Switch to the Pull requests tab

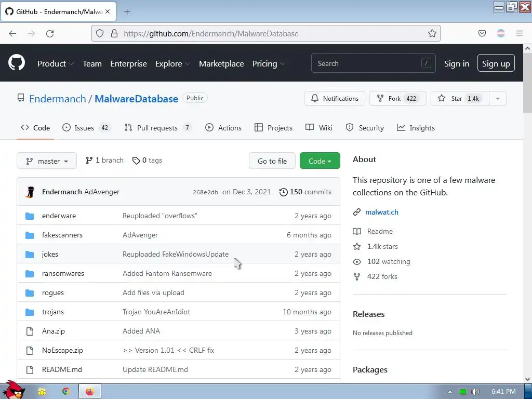pyautogui.click(x=158, y=128)
